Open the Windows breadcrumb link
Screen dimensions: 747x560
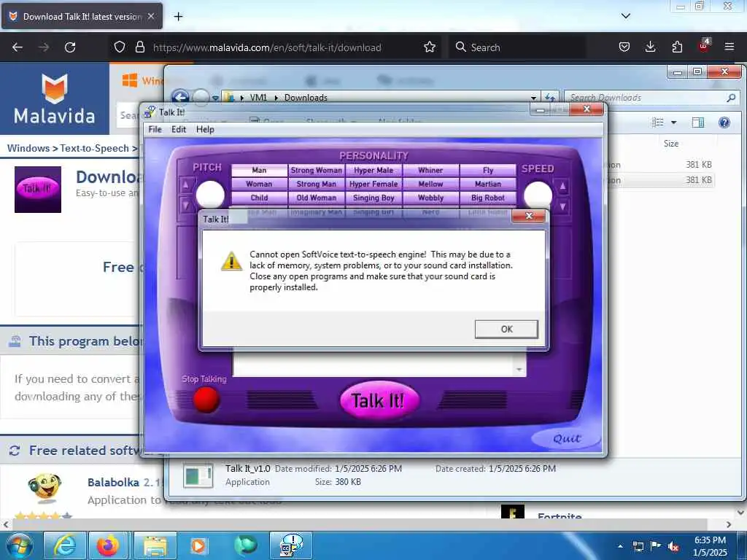click(28, 148)
